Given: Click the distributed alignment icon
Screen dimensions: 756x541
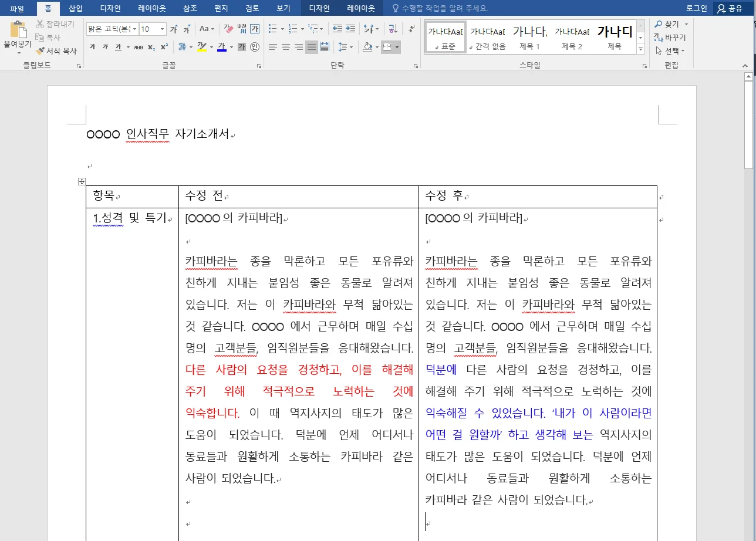Looking at the screenshot, I should 325,47.
